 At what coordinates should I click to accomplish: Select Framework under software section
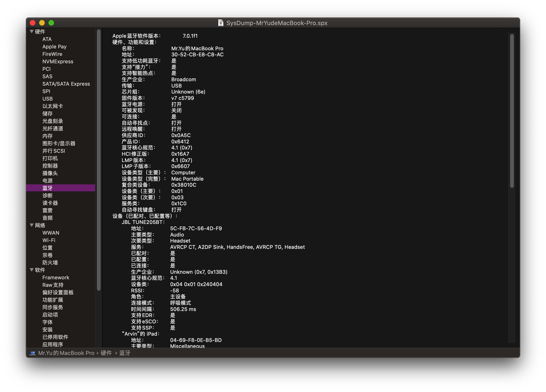pos(56,277)
